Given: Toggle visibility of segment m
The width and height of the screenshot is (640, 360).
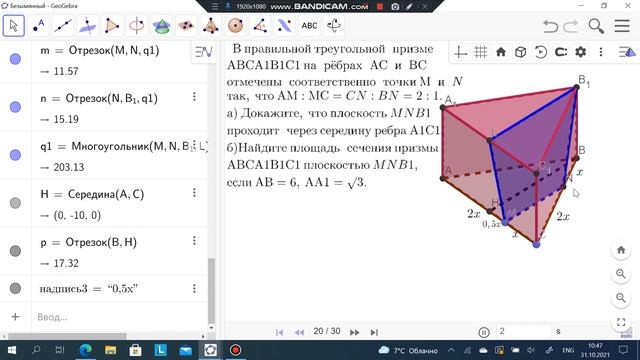Looking at the screenshot, I should [16, 59].
